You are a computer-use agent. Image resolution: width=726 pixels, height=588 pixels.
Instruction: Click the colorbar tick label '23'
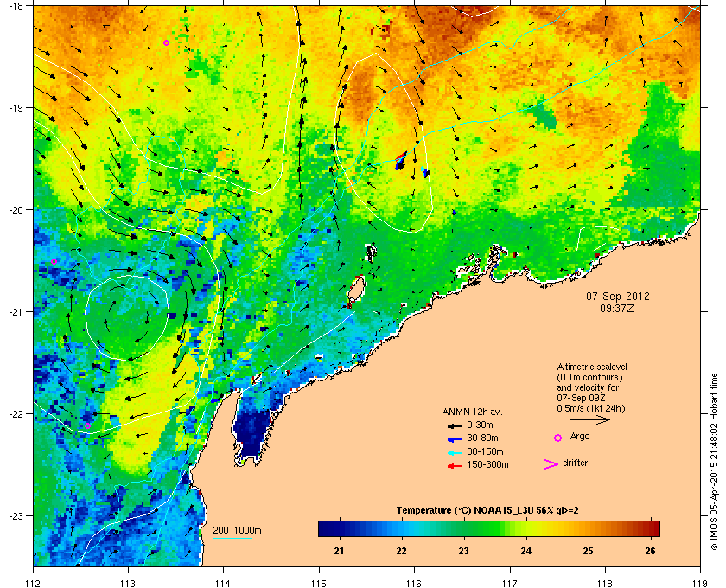coord(463,551)
